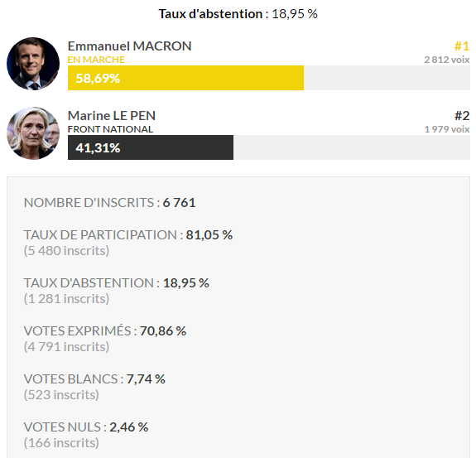This screenshot has width=476, height=458.
Task: Click Marine Le Pen's circular portrait
Action: point(33,133)
